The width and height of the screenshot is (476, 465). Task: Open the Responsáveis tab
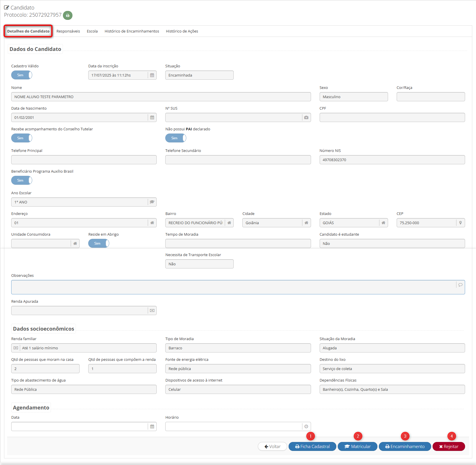point(68,31)
